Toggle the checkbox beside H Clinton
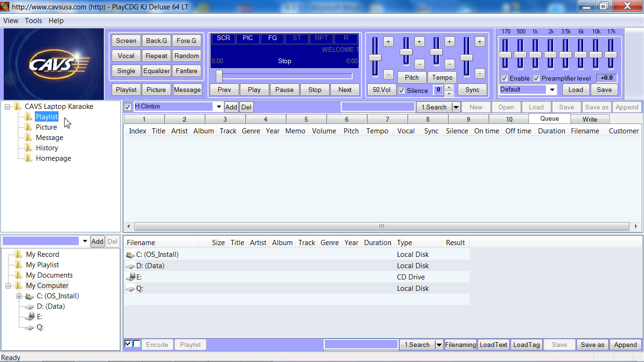Viewport: 644px width, 362px height. point(128,107)
